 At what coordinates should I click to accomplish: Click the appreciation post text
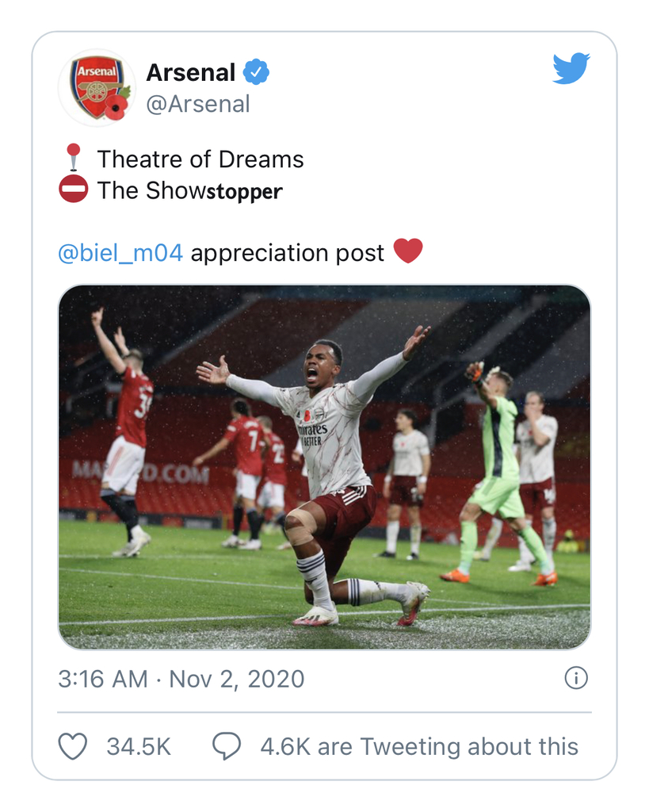(x=287, y=253)
